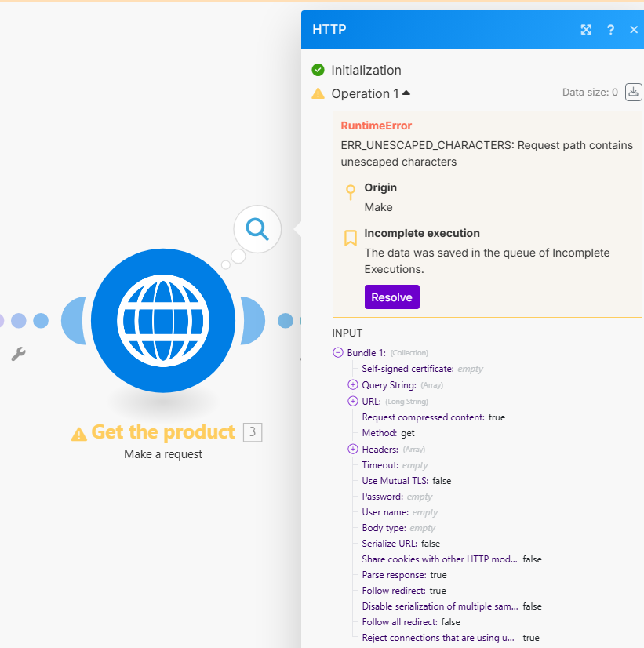Select the Request compressed content row
This screenshot has height=648, width=644.
433,417
